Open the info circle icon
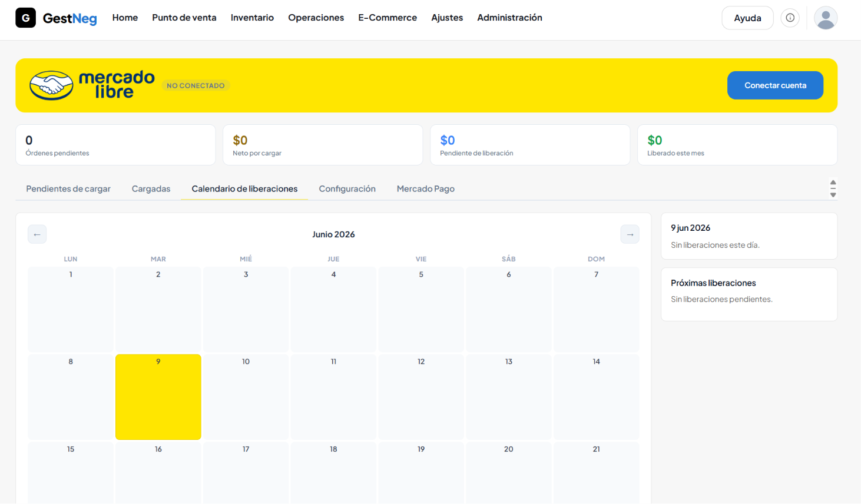Viewport: 861px width, 504px height. (790, 18)
